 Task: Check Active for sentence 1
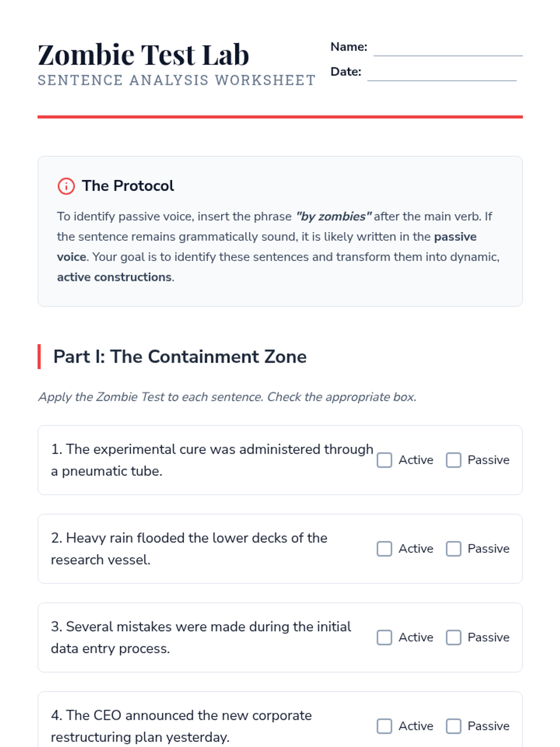384,460
